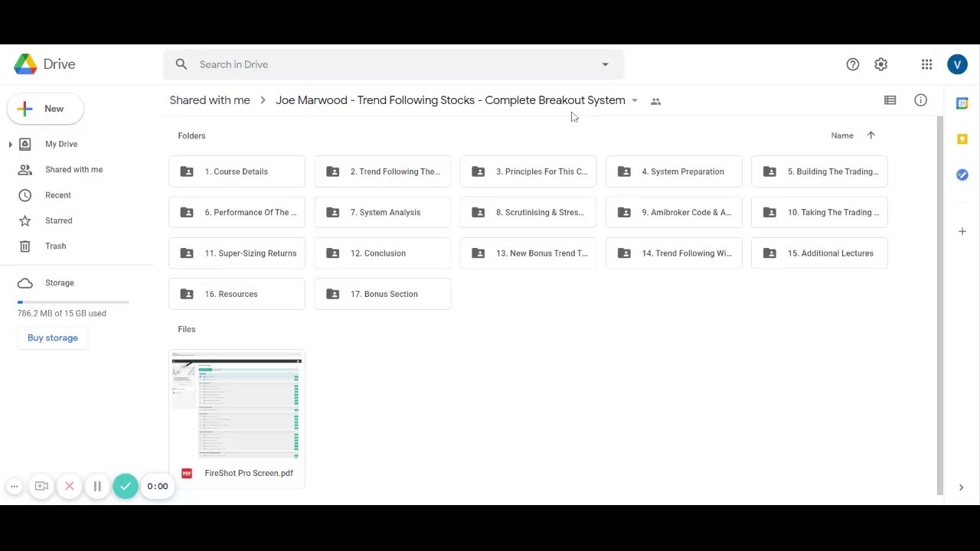The width and height of the screenshot is (980, 551).
Task: Click the FireShot Pro Screen.pdf file name
Action: click(249, 473)
